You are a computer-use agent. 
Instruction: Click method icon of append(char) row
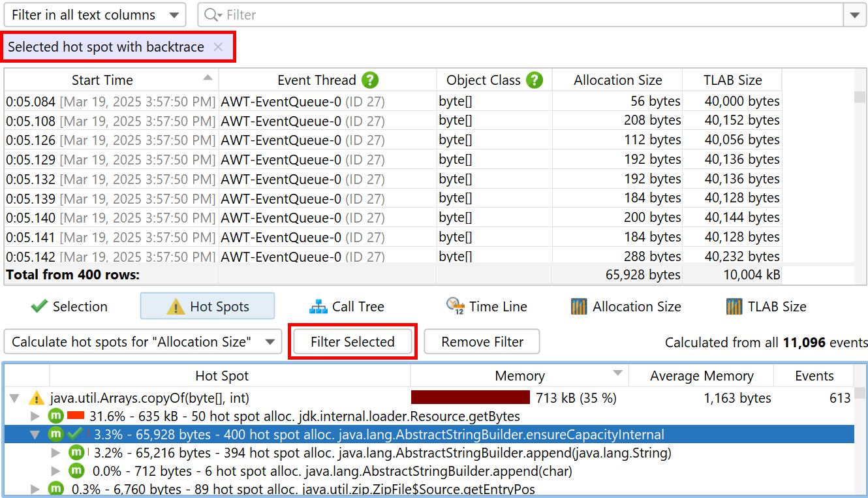pos(76,471)
